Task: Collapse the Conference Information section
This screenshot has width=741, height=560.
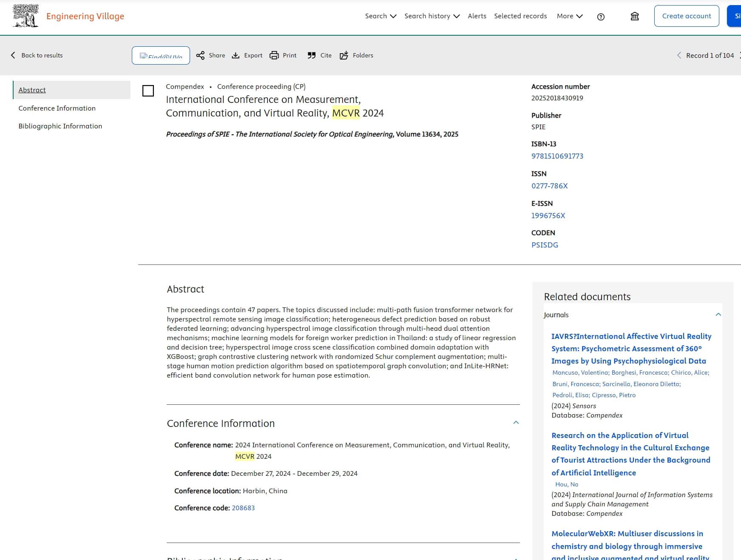Action: (516, 423)
